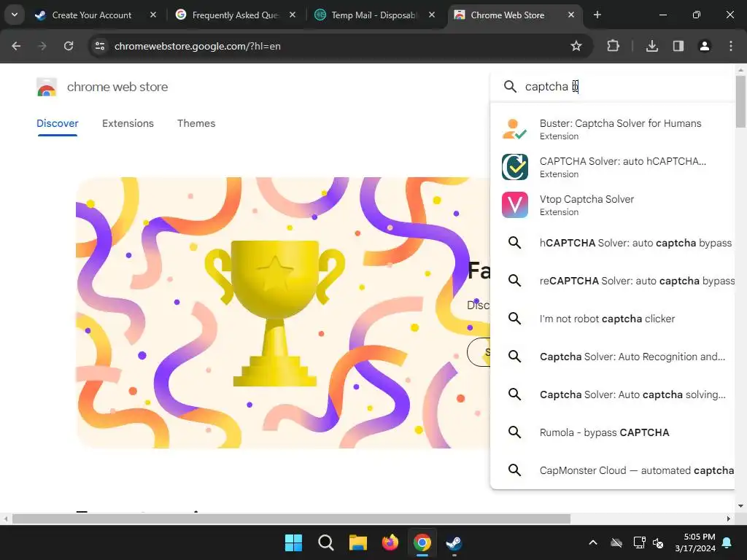Image resolution: width=747 pixels, height=560 pixels.
Task: Click the address bar URL
Action: click(197, 46)
